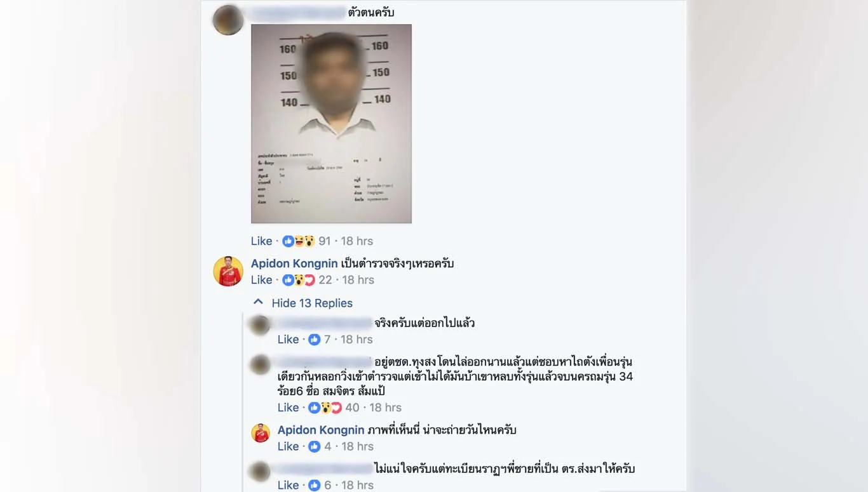The width and height of the screenshot is (868, 492).
Task: Like the first reply with 7 likes
Action: pos(288,340)
